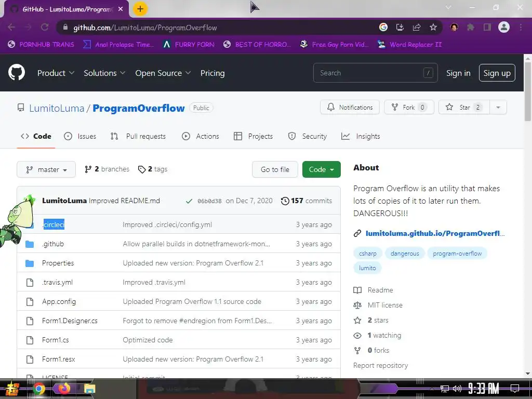Click the .travis.yml file icon
The width and height of the screenshot is (532, 399).
30,282
